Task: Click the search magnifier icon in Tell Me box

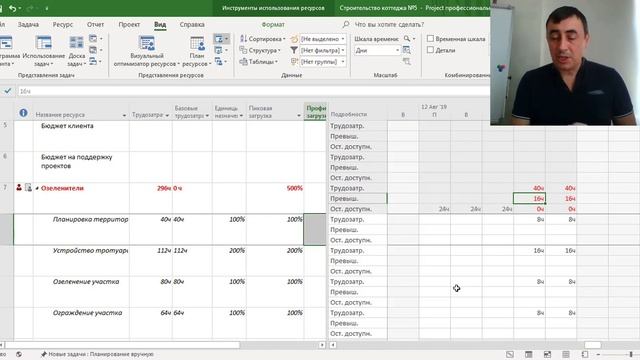Action: [x=346, y=24]
